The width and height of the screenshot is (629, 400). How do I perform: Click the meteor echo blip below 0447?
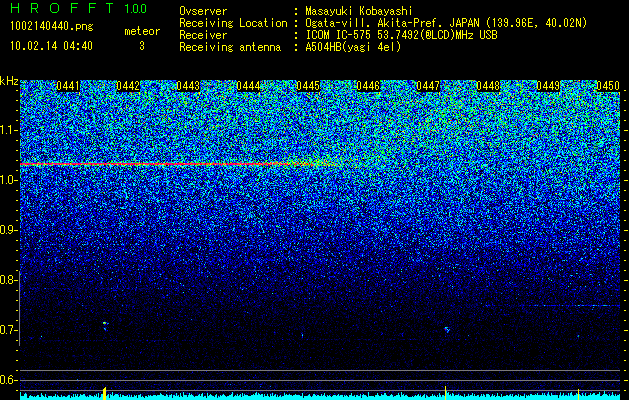coord(447,330)
